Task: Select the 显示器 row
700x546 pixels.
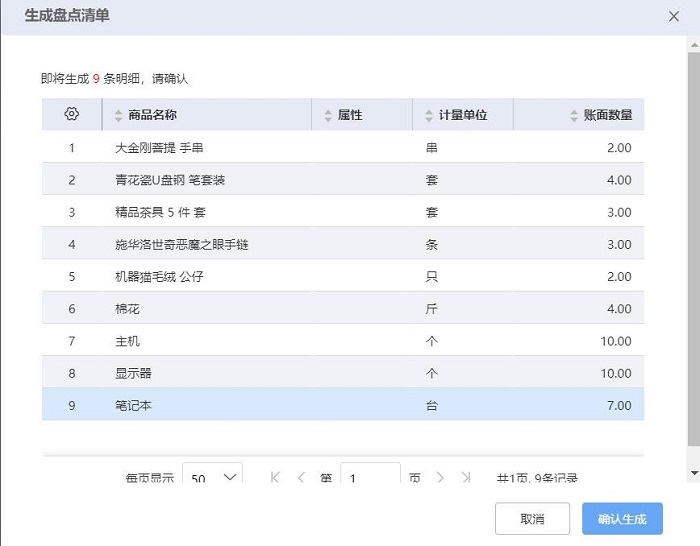Action: coord(343,372)
